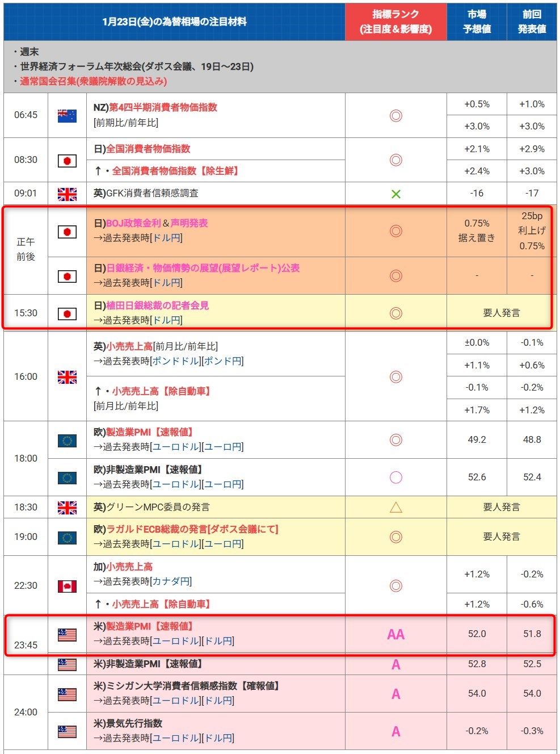Click the UK flag in the 09:01 row

click(x=67, y=194)
